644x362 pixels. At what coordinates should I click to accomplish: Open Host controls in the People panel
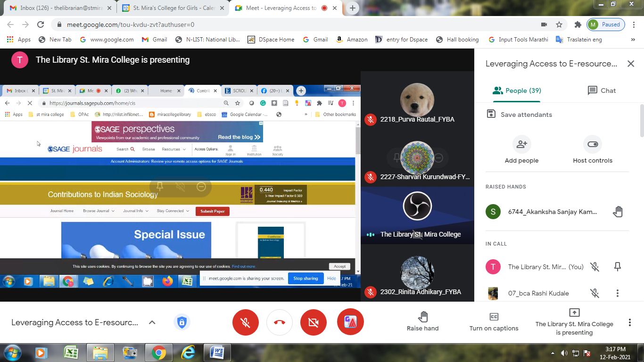[592, 144]
